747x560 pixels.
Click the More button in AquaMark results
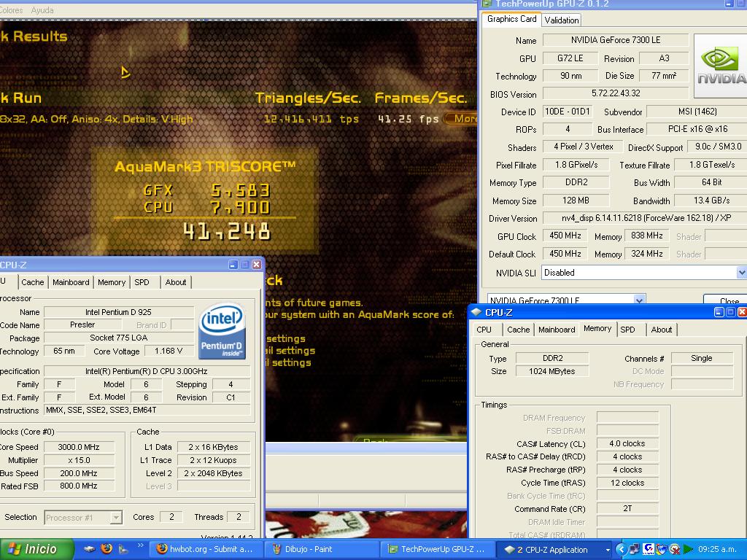coord(461,119)
